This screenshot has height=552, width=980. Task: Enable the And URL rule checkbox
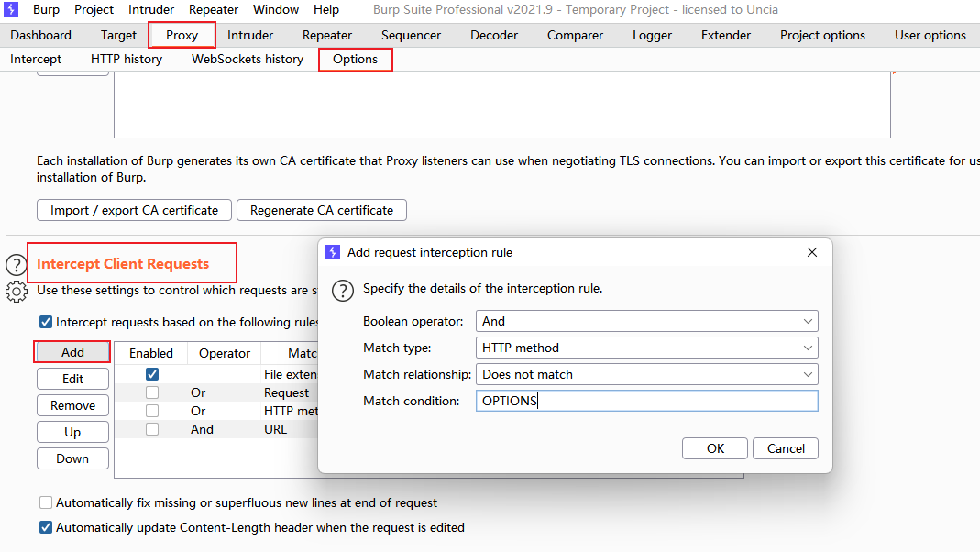tap(152, 429)
